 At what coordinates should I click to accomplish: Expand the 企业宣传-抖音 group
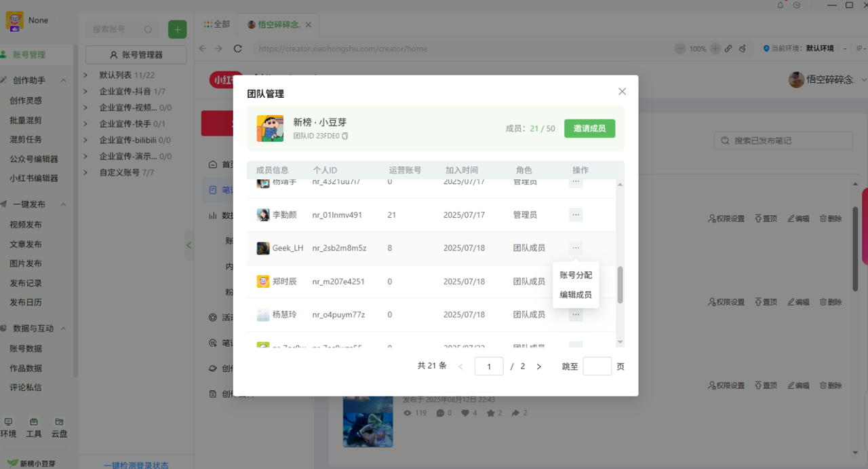click(85, 91)
